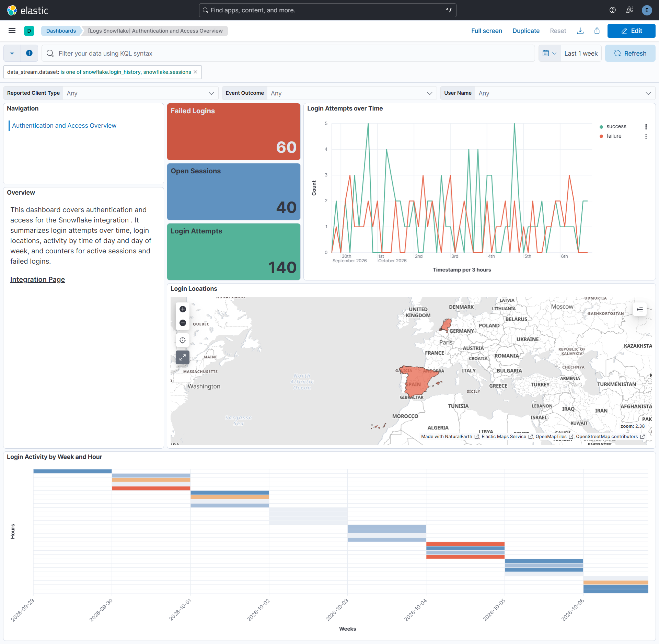The width and height of the screenshot is (659, 644).
Task: Click the Authentication and Access Overview breadcrumb
Action: point(155,31)
